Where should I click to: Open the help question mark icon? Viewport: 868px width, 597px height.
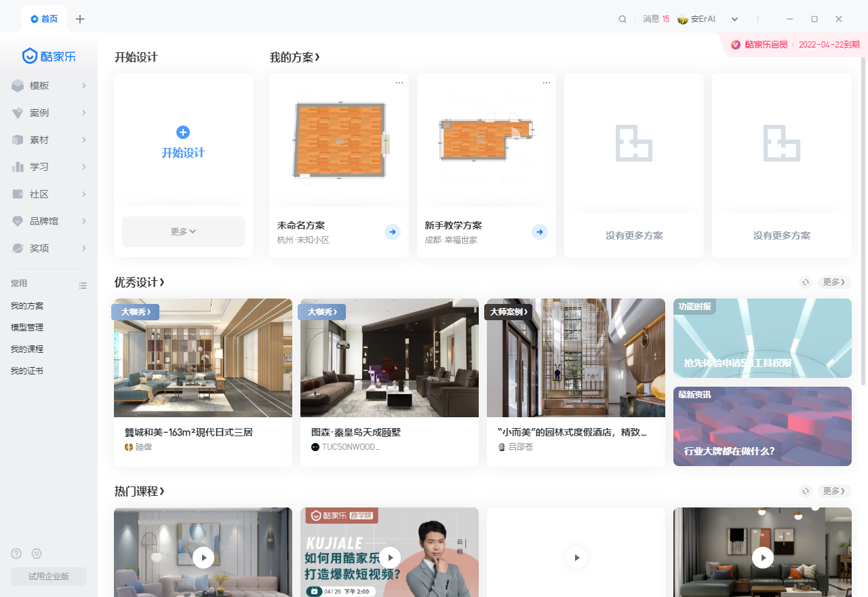[16, 554]
